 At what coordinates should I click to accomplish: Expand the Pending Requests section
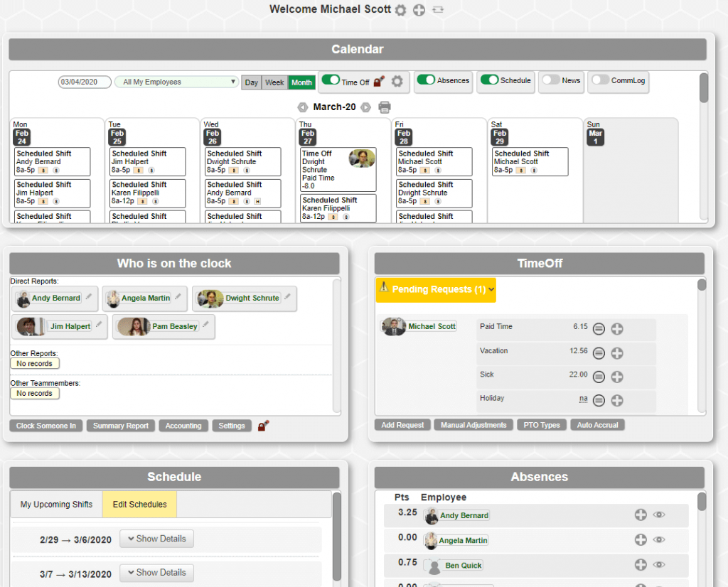pyautogui.click(x=436, y=290)
